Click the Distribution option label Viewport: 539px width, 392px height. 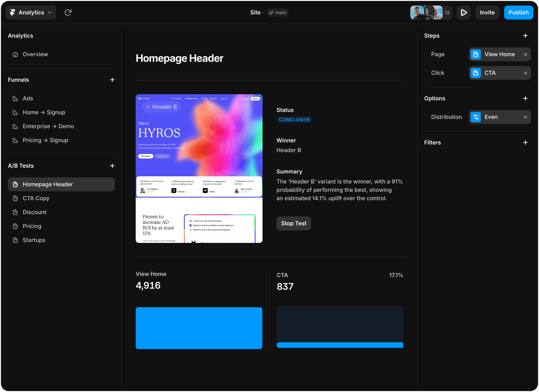(x=446, y=117)
